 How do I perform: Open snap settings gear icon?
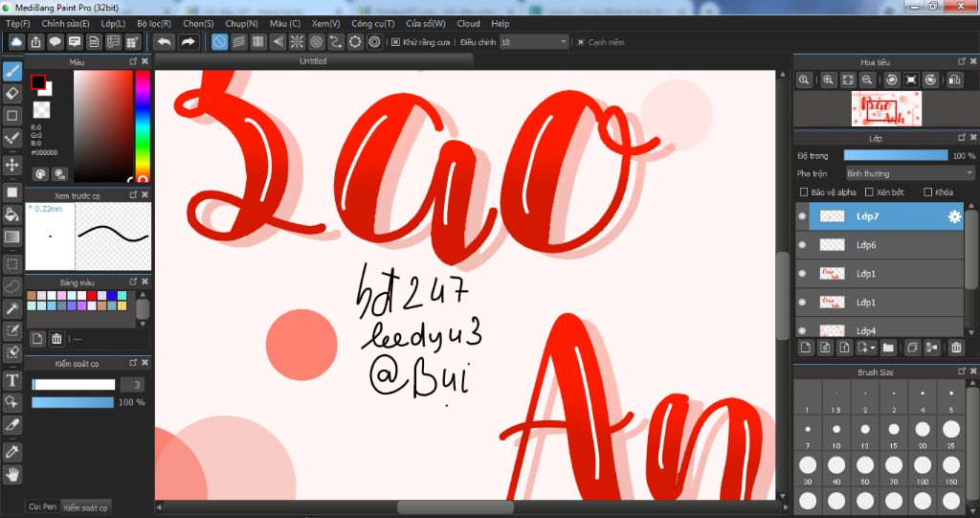point(374,42)
